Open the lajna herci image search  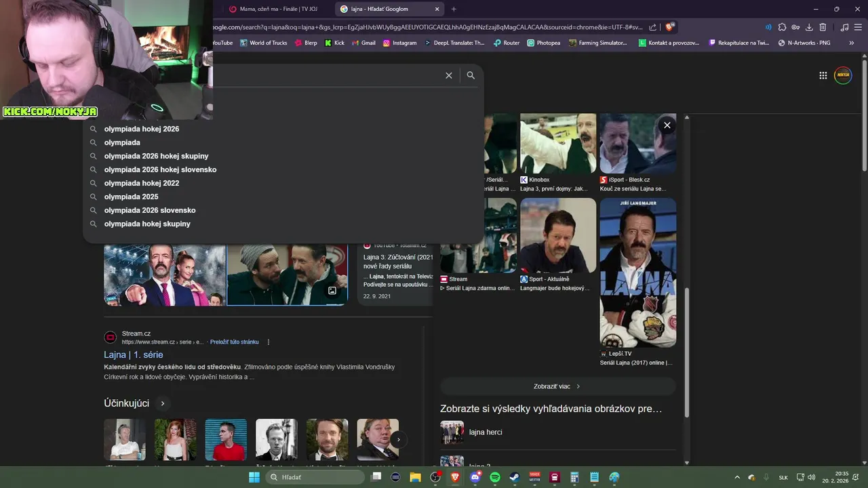[x=557, y=432]
